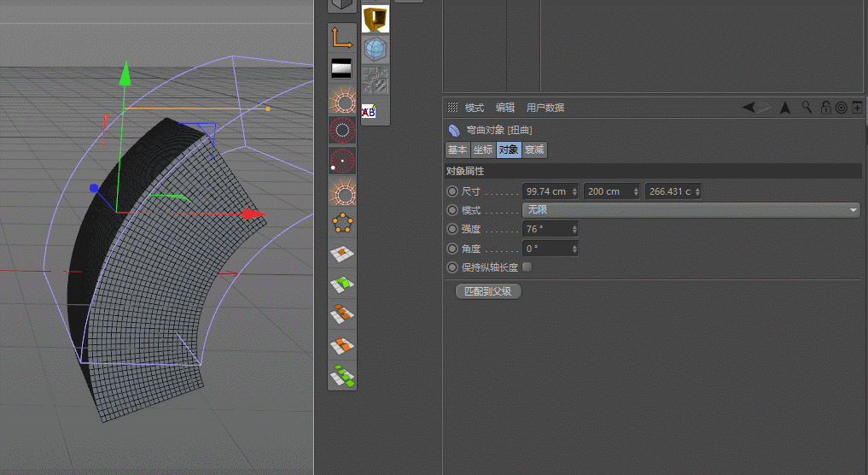Open the 用户数据 menu
Screen dimensions: 868x475
pyautogui.click(x=545, y=108)
